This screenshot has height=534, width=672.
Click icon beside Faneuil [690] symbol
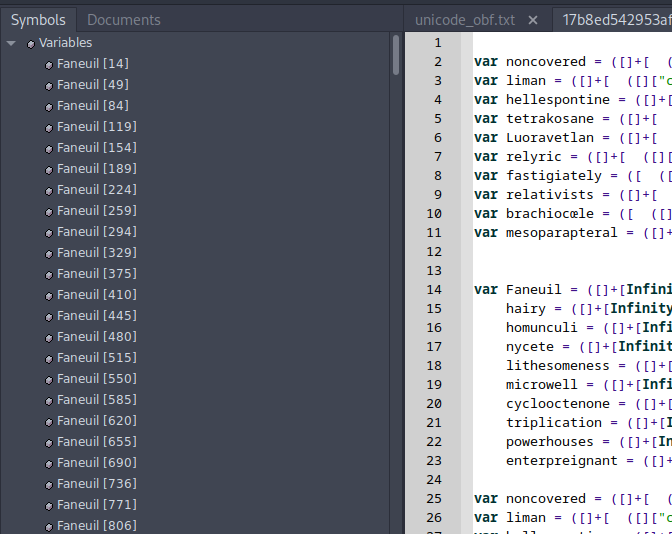pos(49,463)
